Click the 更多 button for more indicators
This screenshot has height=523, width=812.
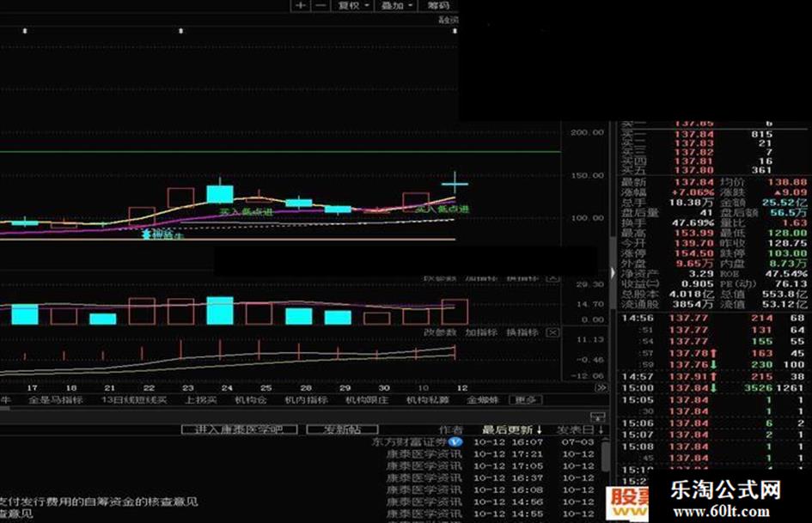(526, 399)
